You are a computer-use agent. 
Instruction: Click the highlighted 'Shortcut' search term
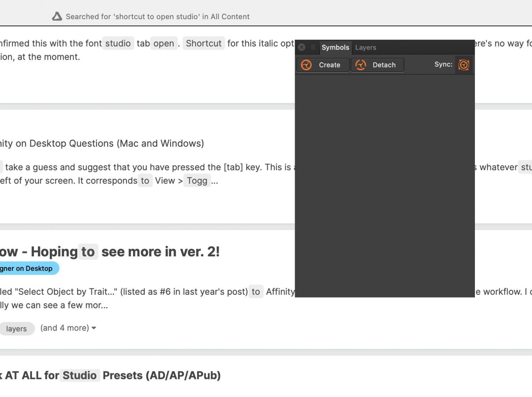(204, 43)
